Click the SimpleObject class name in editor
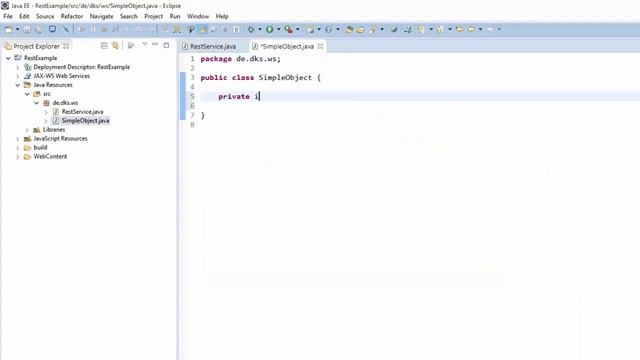The width and height of the screenshot is (640, 360). [x=285, y=78]
